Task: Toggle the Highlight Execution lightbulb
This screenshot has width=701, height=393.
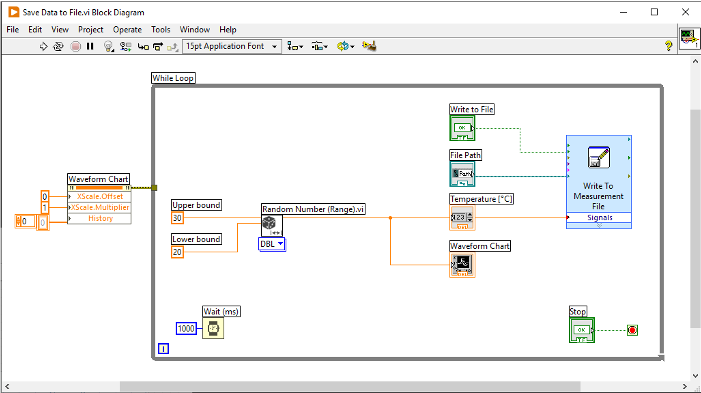Action: pyautogui.click(x=109, y=46)
